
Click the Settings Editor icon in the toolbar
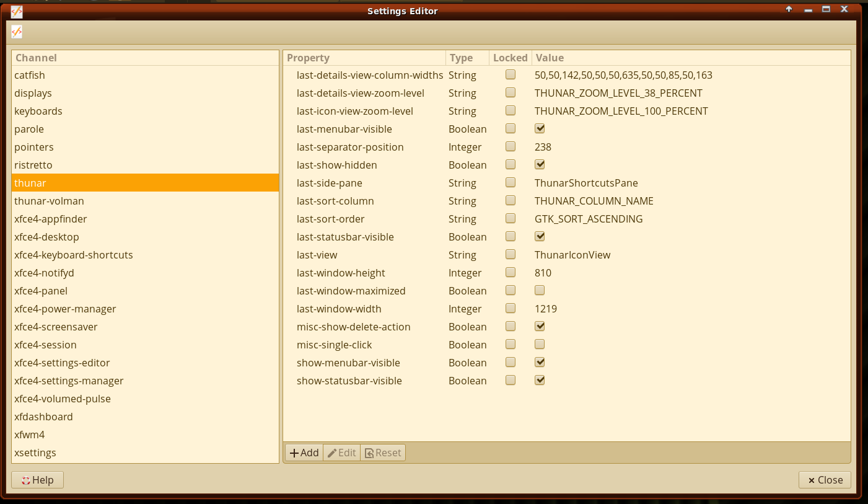17,32
